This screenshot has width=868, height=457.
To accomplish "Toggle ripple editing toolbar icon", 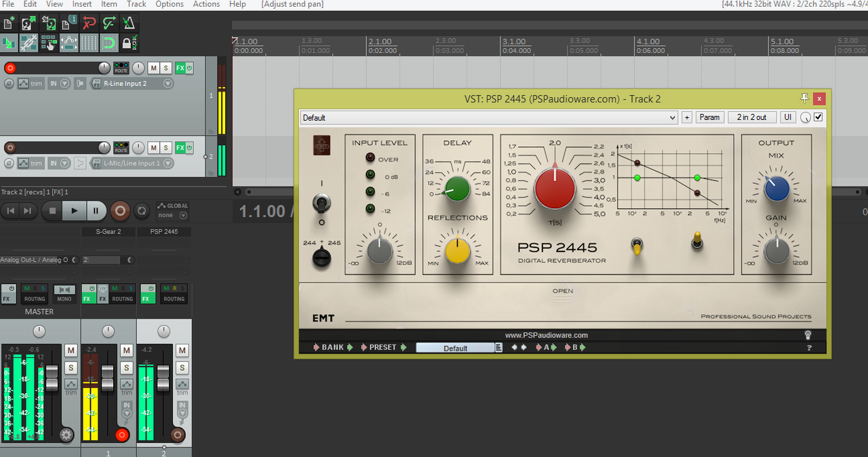I will [x=48, y=43].
